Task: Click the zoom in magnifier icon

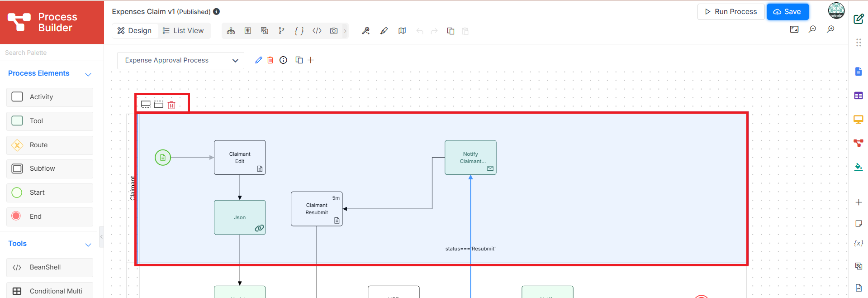Action: [830, 29]
